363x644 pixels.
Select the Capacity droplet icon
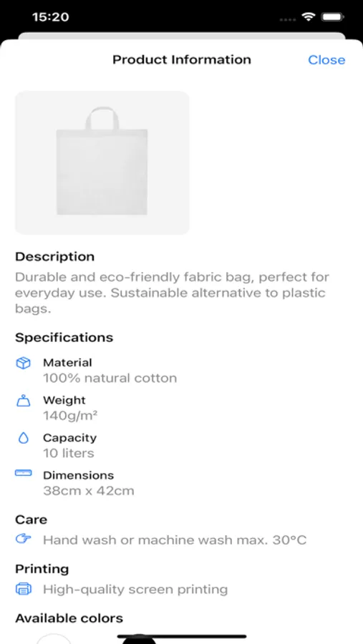[x=24, y=438]
